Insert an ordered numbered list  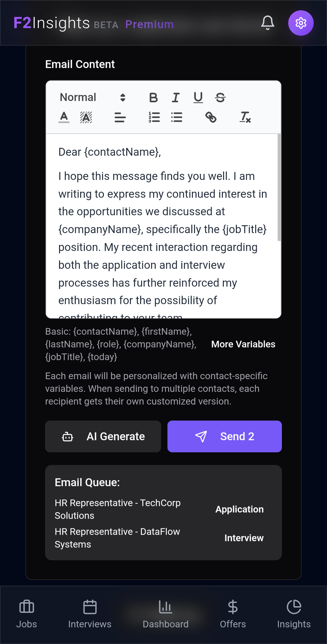click(x=154, y=117)
